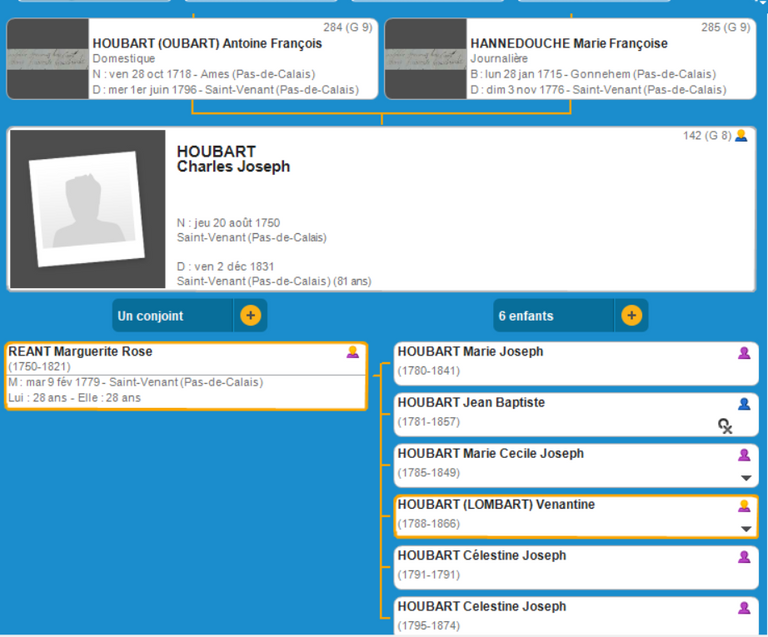
Task: Click the purple icon for Celestine Joseph (1795-1874)
Action: (743, 608)
